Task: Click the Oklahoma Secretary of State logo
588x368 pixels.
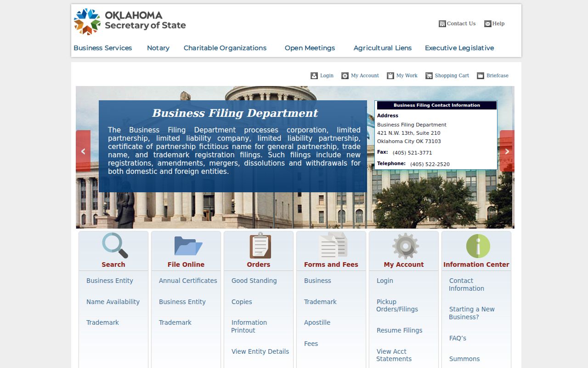Action: tap(130, 22)
